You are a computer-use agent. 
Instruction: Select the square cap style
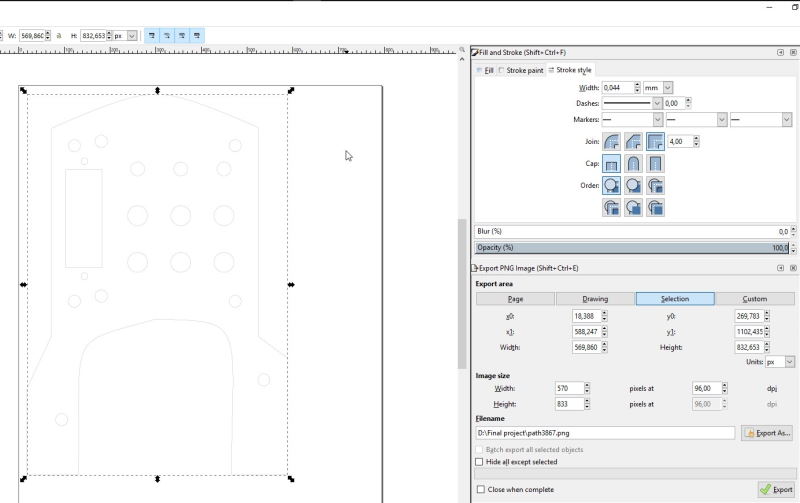(655, 164)
